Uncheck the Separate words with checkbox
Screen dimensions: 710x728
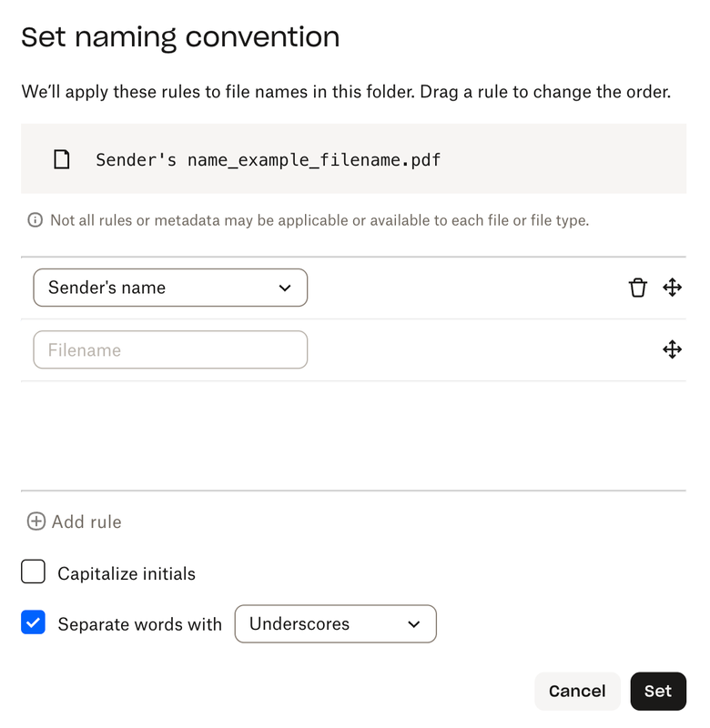tap(33, 623)
